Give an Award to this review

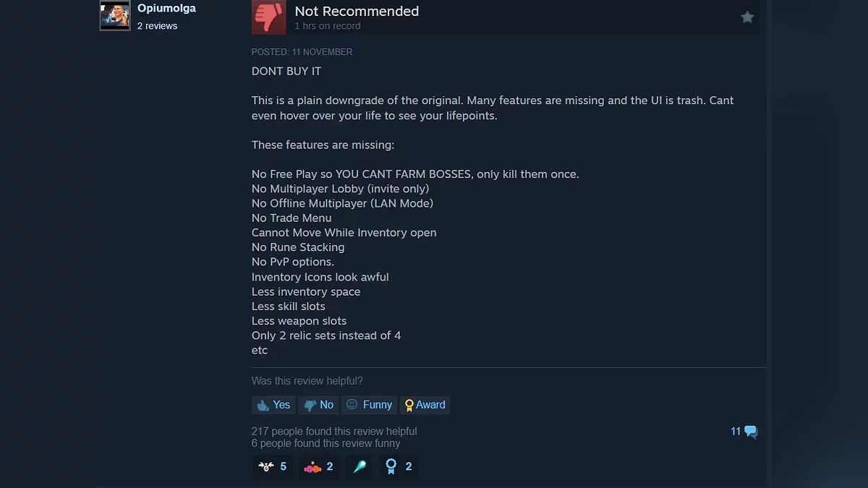coord(425,405)
